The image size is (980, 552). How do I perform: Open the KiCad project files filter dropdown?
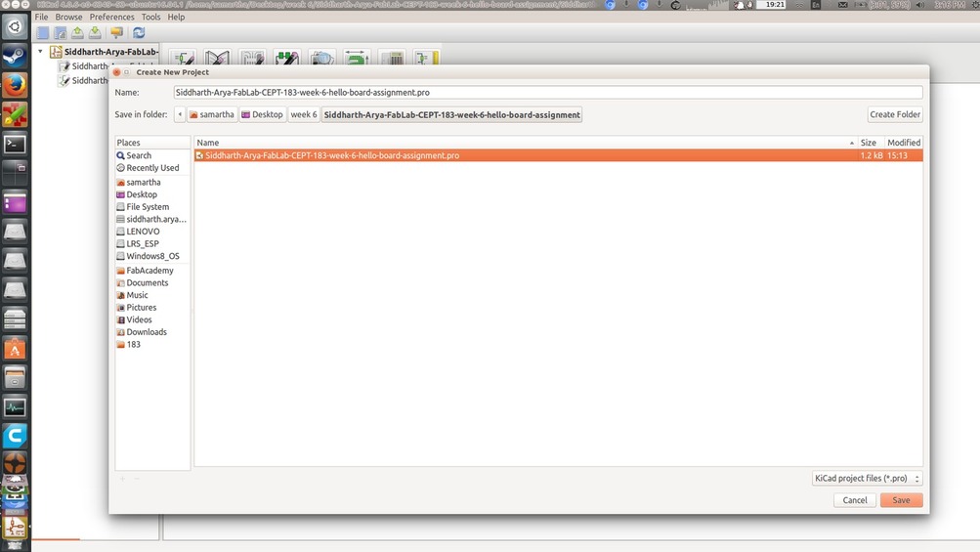[x=867, y=478]
